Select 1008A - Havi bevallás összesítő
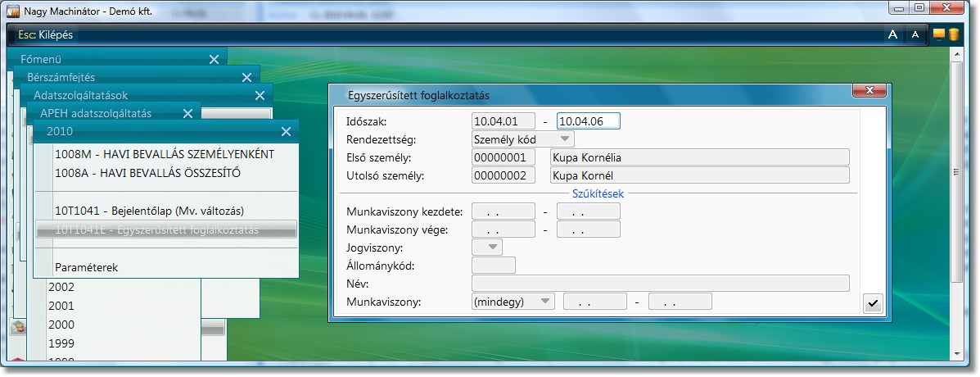The image size is (980, 377). click(147, 173)
